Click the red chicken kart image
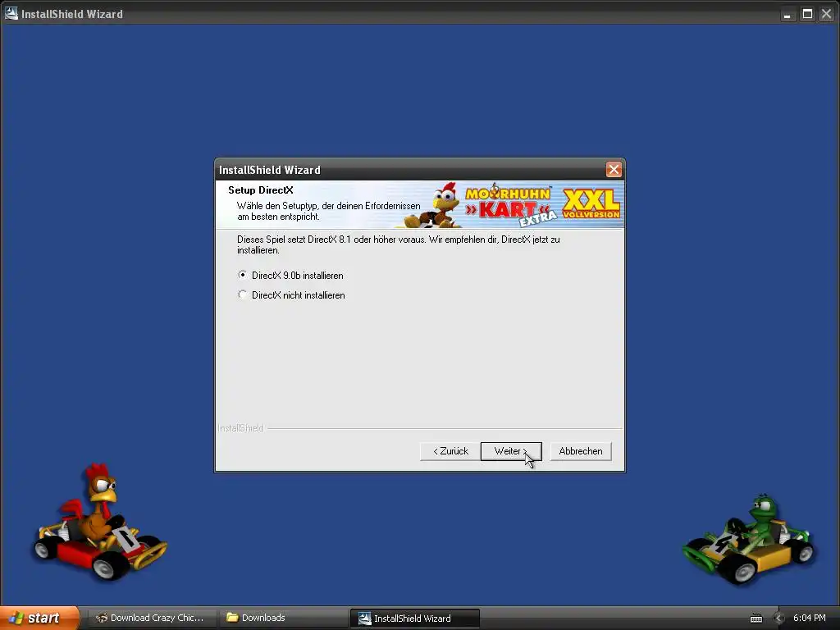 pos(99,523)
